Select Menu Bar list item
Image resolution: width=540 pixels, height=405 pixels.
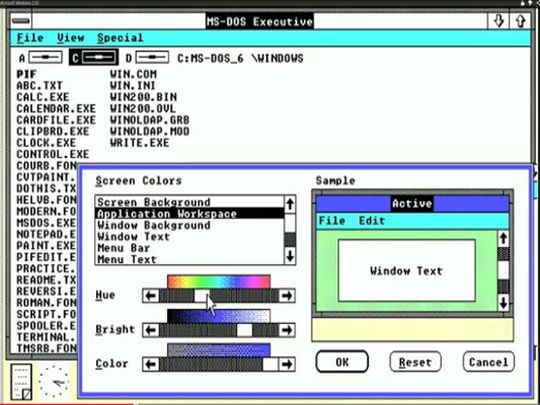point(189,248)
